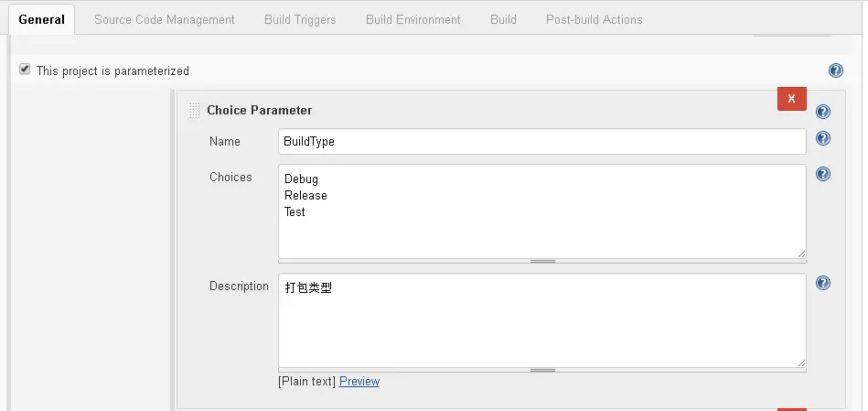
Task: Focus the Name field containing BuildType
Action: 541,141
